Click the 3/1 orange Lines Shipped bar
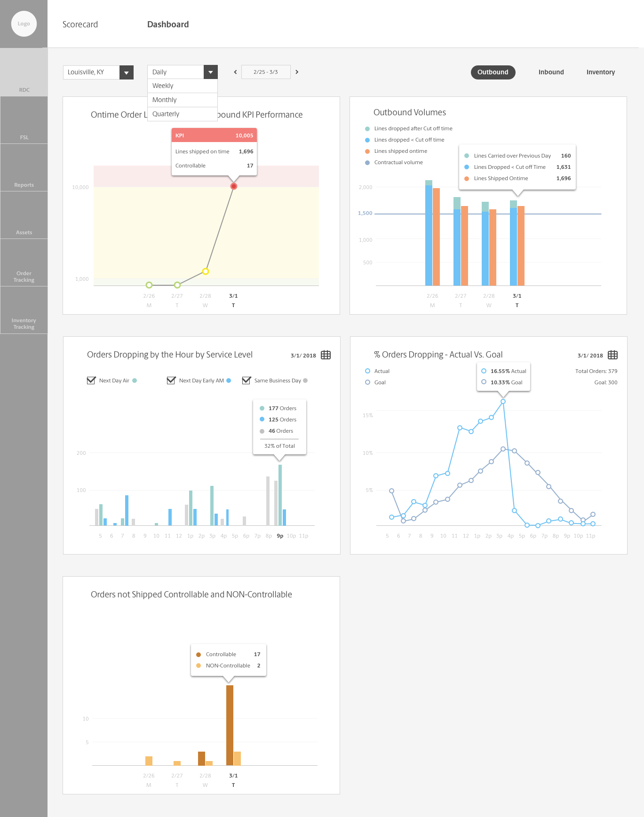 (x=521, y=246)
